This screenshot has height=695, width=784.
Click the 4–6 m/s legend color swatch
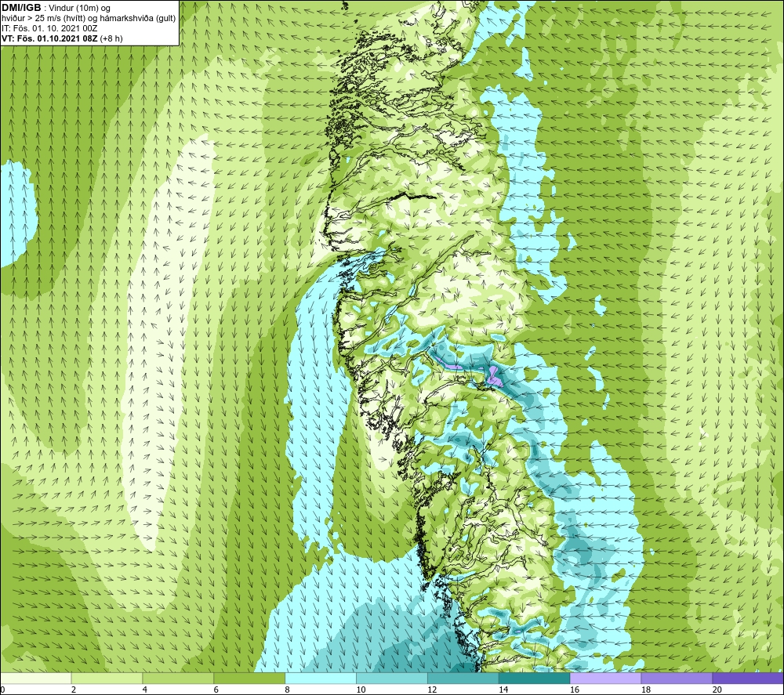coord(178,678)
